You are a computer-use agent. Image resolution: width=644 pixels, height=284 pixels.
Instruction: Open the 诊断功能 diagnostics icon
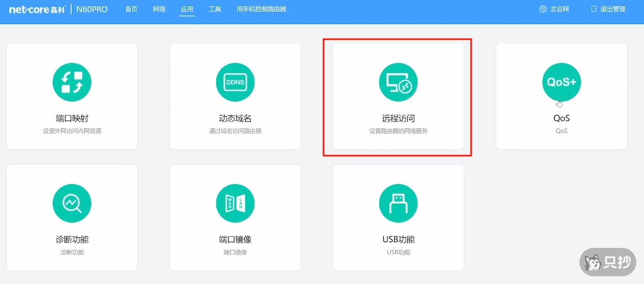click(x=72, y=204)
